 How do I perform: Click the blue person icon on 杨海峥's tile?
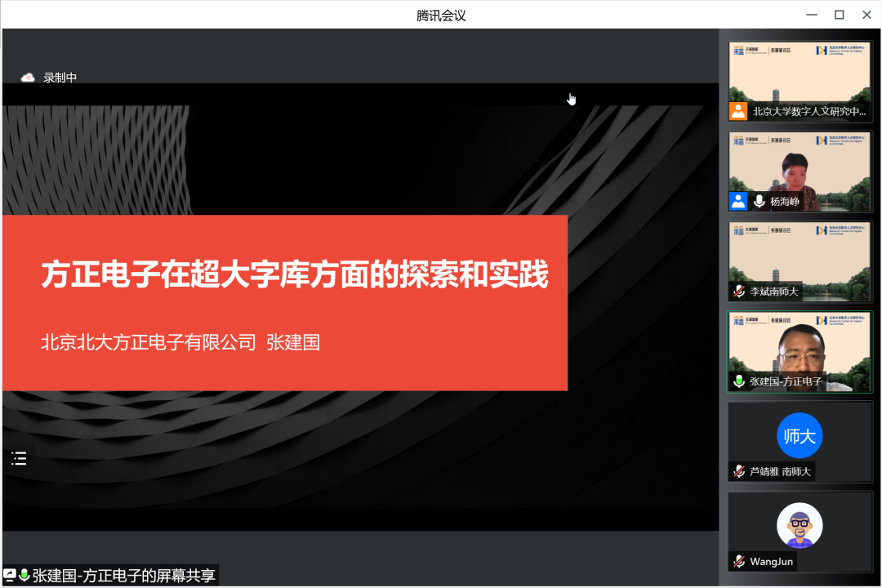pos(738,201)
